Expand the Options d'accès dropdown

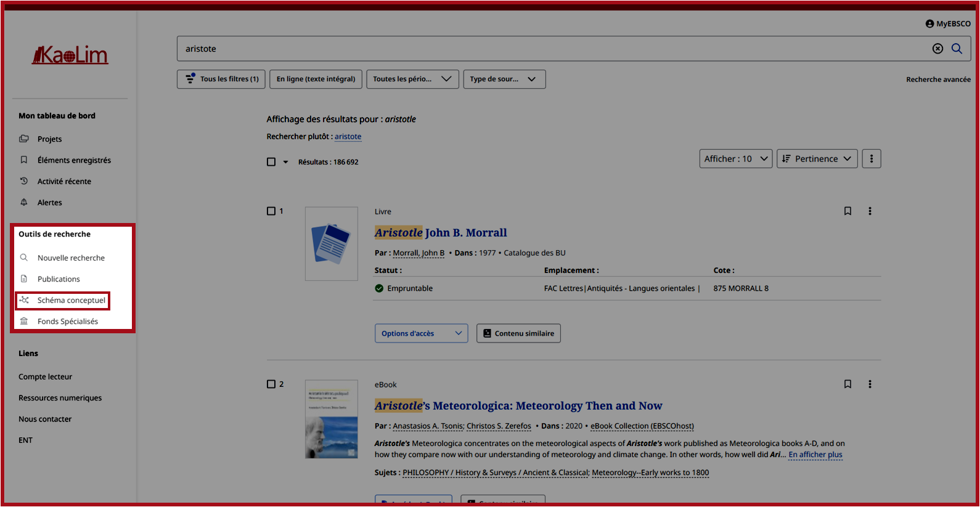tap(421, 333)
